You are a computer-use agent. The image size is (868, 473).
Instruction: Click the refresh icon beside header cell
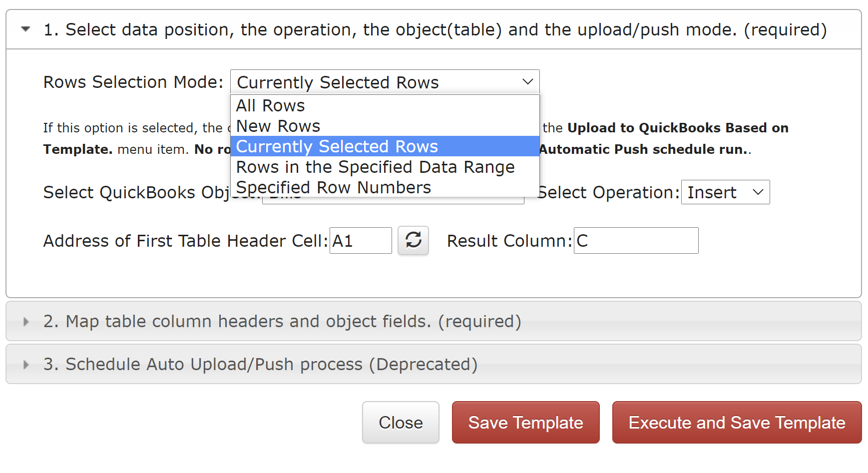[413, 240]
